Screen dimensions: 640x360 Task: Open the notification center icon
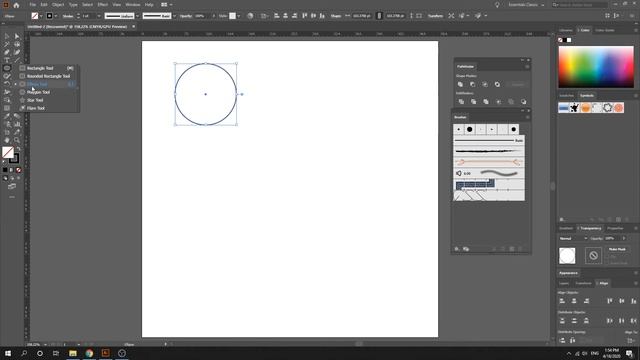629,353
